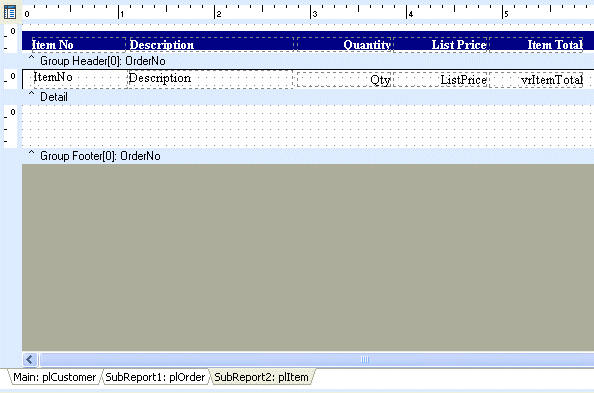This screenshot has height=393, width=594.
Task: Click the horizontal scrollbar left arrow
Action: [30, 359]
